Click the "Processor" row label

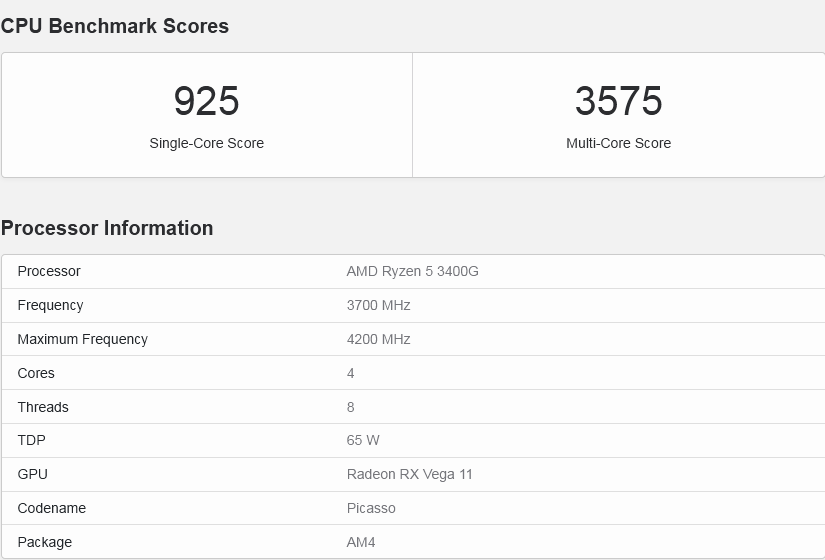[49, 271]
